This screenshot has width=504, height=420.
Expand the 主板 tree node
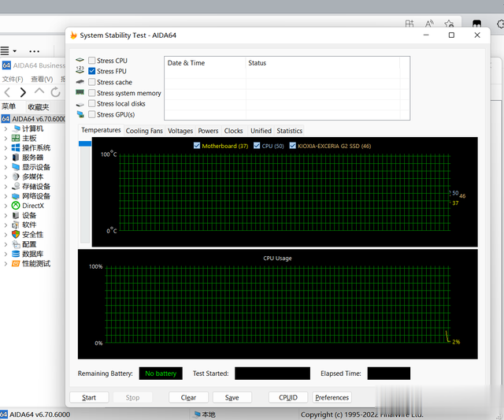(6, 139)
